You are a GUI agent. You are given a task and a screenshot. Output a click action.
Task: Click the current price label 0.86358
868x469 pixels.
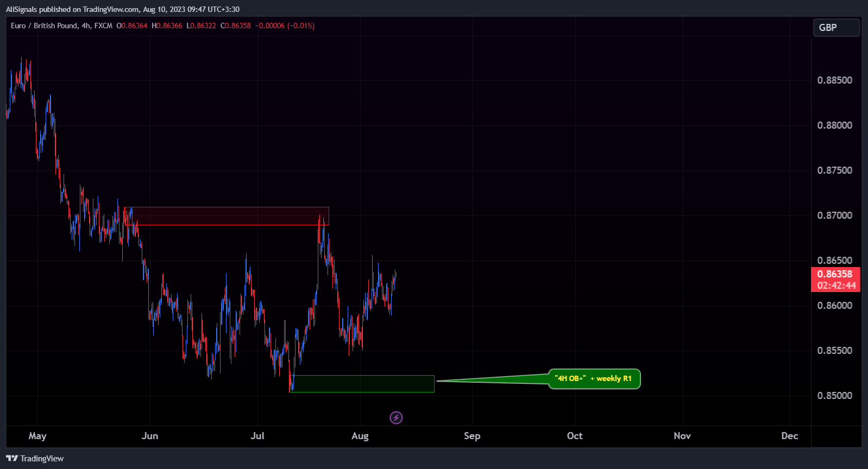pos(835,274)
